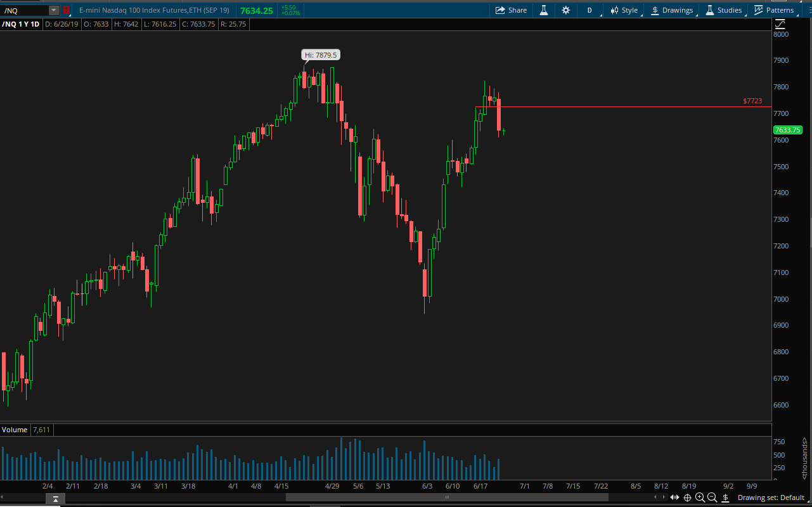The image size is (812, 507).
Task: Click scroll right arrow on time axis
Action: pyautogui.click(x=664, y=497)
